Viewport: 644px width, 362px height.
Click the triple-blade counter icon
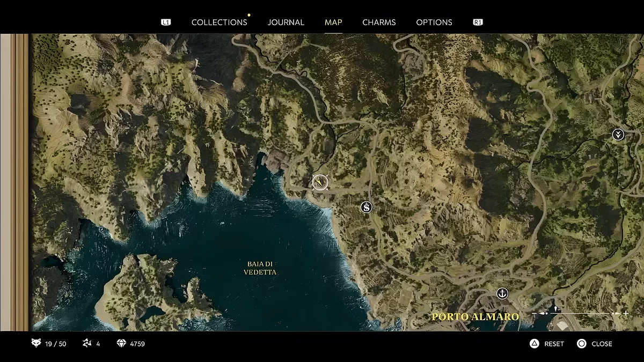(87, 344)
